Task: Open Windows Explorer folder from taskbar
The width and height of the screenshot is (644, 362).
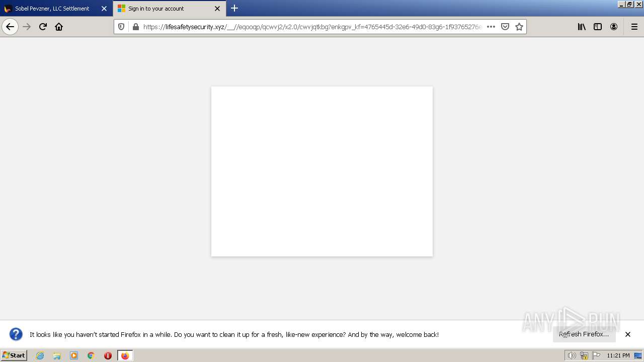Action: coord(57,355)
